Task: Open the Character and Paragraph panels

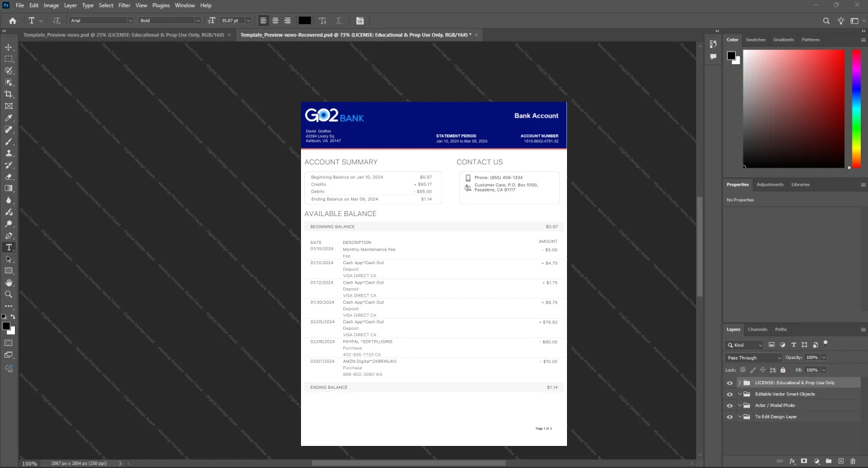Action: [360, 21]
